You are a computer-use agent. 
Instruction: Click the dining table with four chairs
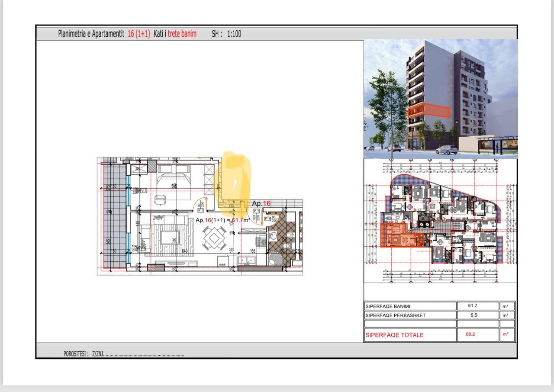[215, 238]
